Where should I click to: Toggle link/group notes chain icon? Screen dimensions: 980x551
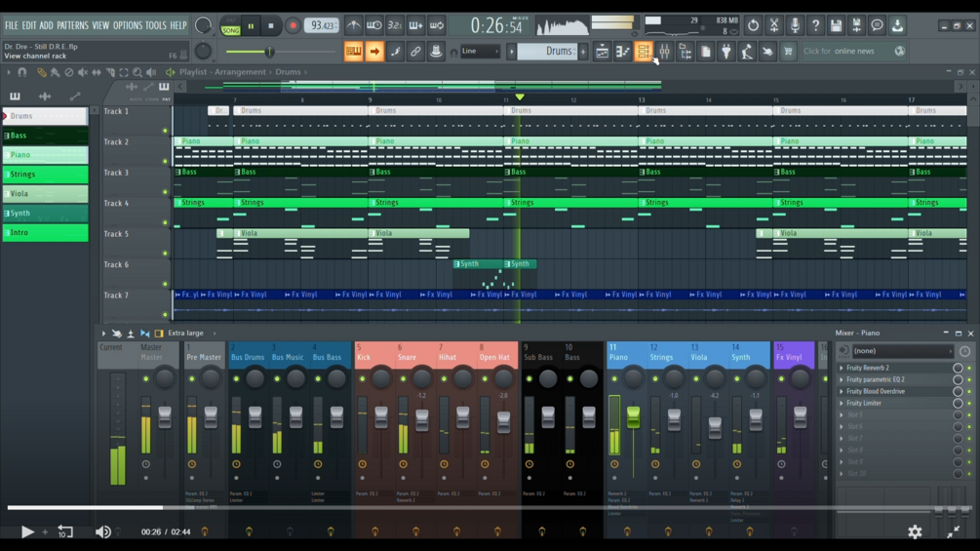415,52
